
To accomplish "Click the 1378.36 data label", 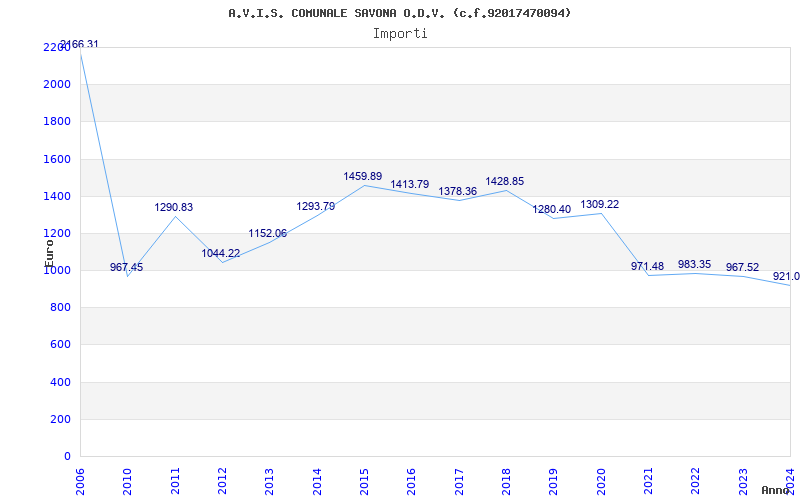I will tap(458, 191).
